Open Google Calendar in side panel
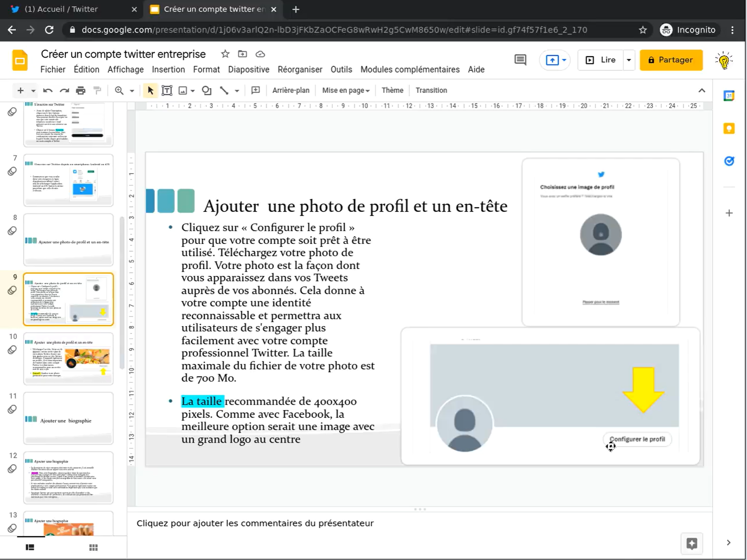The height and width of the screenshot is (560, 747). (729, 96)
